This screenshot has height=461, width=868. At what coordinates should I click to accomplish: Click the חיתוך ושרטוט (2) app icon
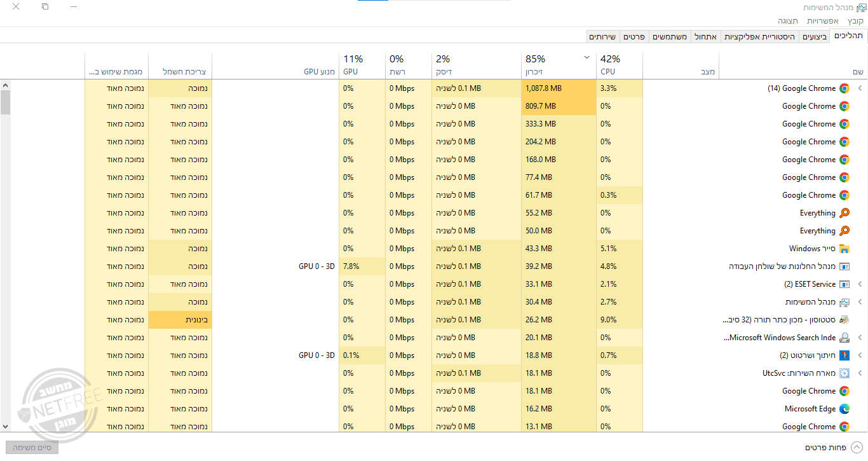[844, 355]
